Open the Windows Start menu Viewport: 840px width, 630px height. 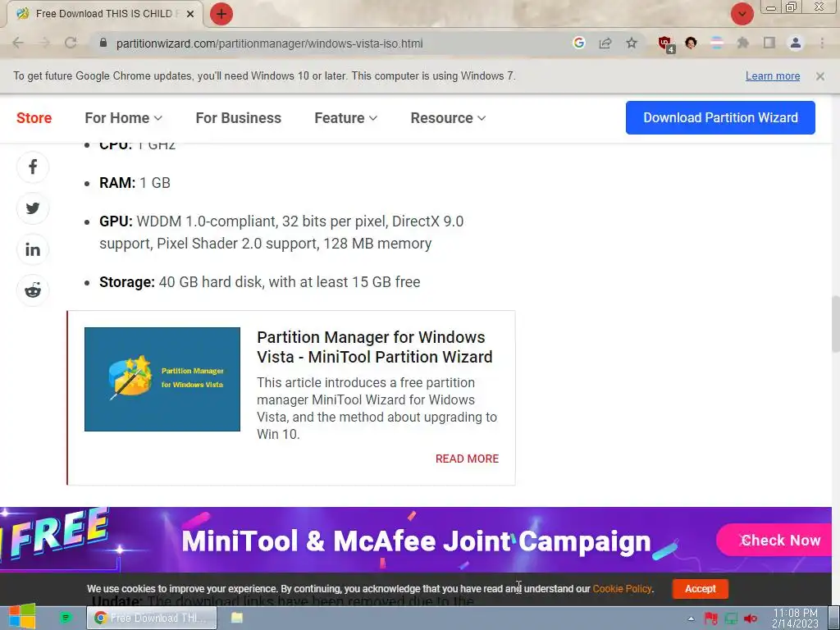point(21,617)
